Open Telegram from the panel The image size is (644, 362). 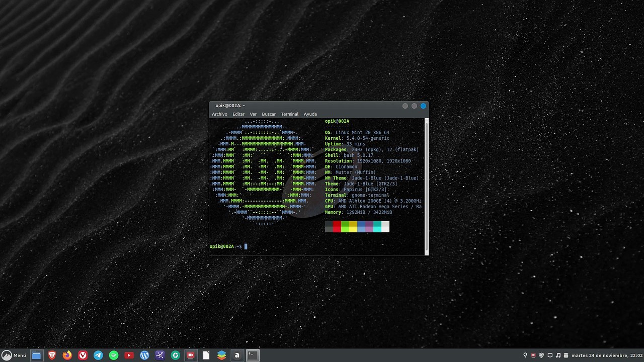tap(98, 355)
